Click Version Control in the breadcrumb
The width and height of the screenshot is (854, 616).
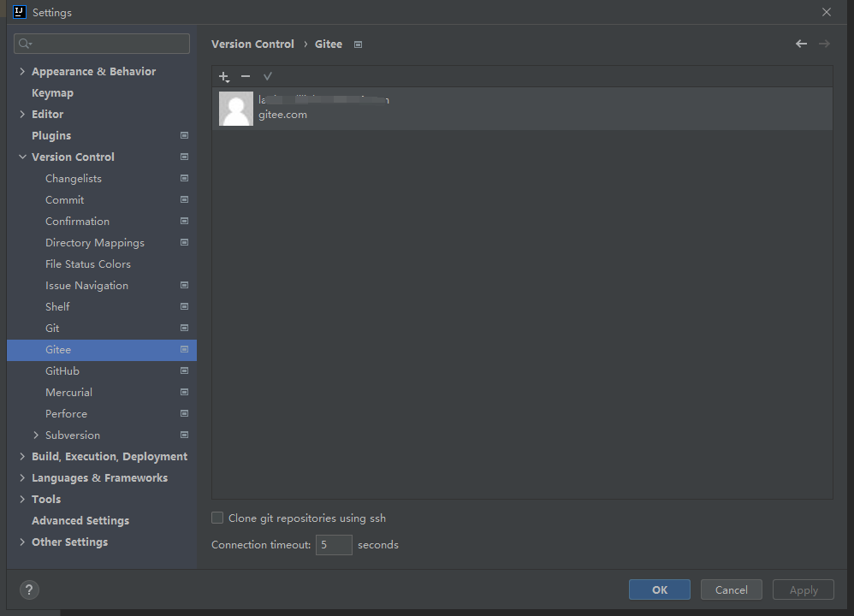coord(252,44)
